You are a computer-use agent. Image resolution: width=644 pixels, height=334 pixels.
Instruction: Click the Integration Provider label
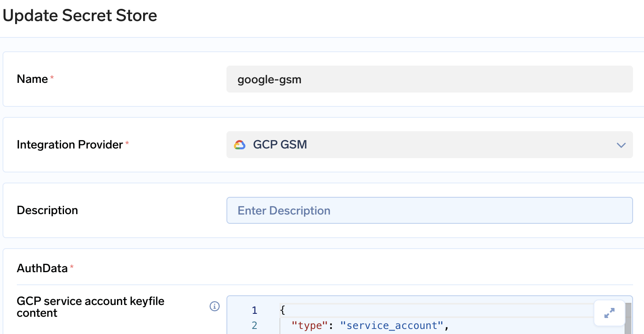[70, 145]
